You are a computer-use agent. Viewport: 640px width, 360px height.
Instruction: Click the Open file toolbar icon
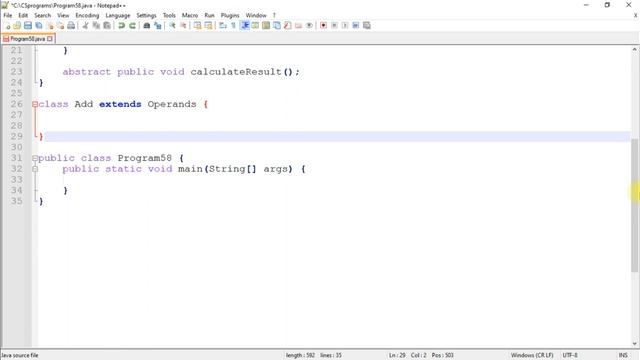17,26
